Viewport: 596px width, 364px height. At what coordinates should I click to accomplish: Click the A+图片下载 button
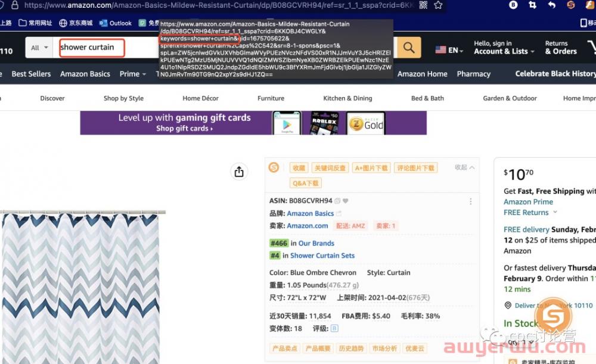(x=371, y=167)
